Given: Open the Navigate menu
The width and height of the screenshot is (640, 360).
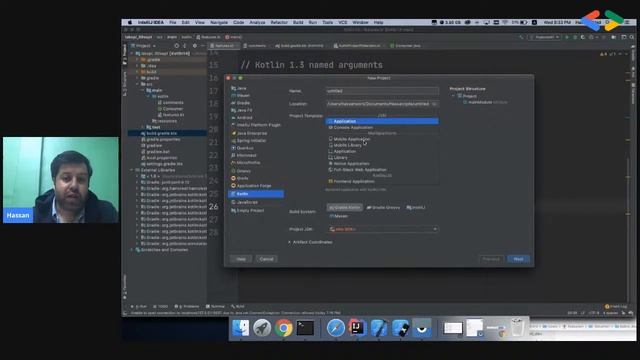Looking at the screenshot, I should pos(219,22).
